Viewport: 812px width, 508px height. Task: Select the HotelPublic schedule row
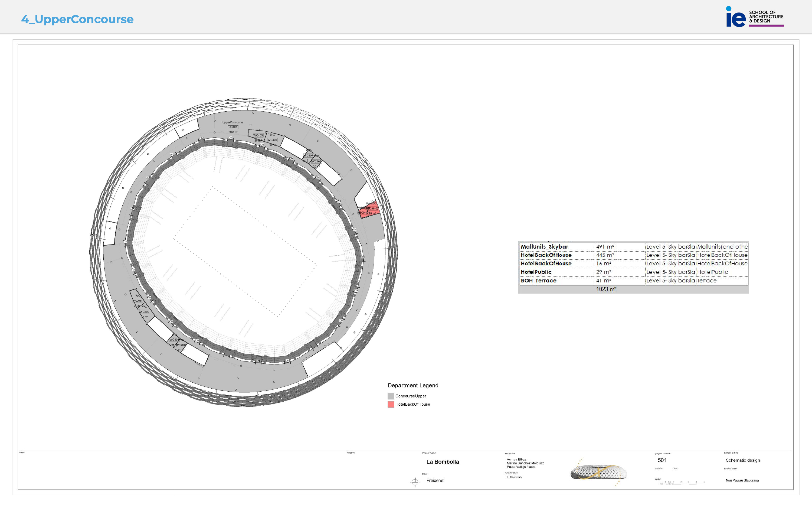point(536,272)
